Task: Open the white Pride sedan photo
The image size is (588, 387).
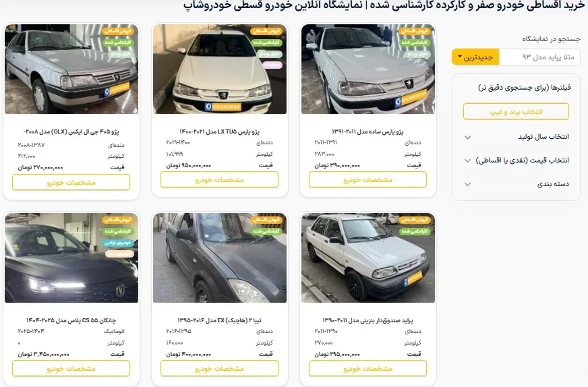Action: (x=368, y=258)
